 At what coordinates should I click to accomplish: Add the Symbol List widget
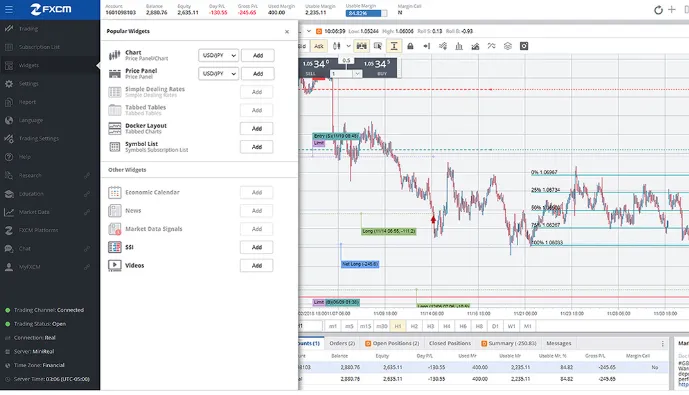[257, 147]
